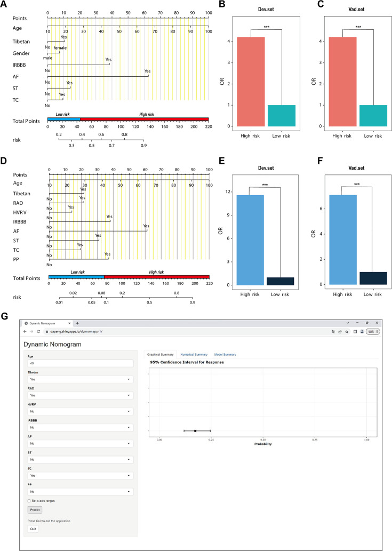Open the ST dropdown
392x551 pixels.
[x=81, y=460]
